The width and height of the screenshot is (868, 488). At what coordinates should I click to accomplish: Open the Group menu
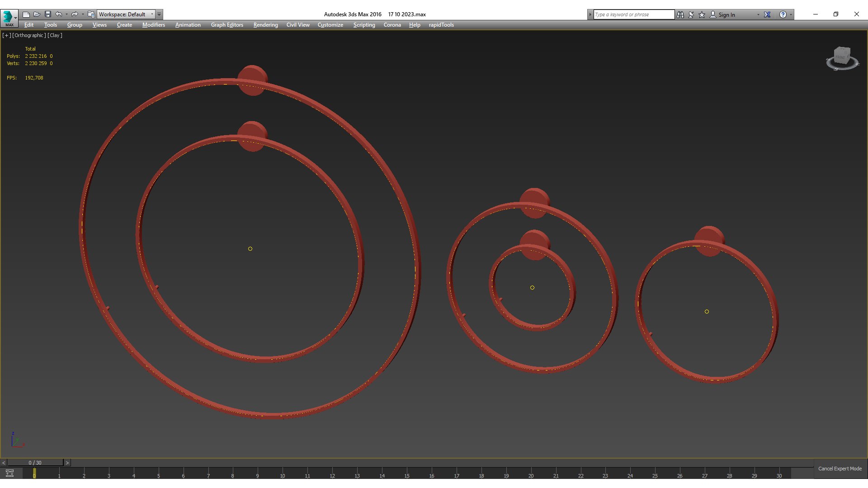[x=75, y=25]
